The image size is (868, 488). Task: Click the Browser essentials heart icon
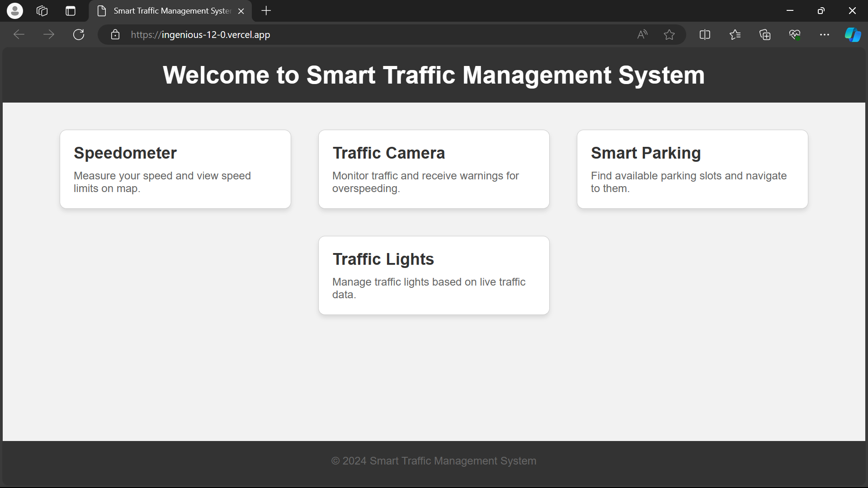tap(795, 35)
